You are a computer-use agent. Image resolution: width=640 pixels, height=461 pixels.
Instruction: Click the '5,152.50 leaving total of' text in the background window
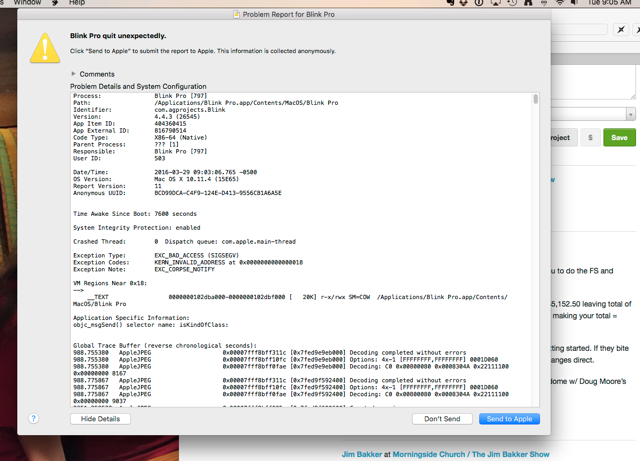(x=591, y=304)
